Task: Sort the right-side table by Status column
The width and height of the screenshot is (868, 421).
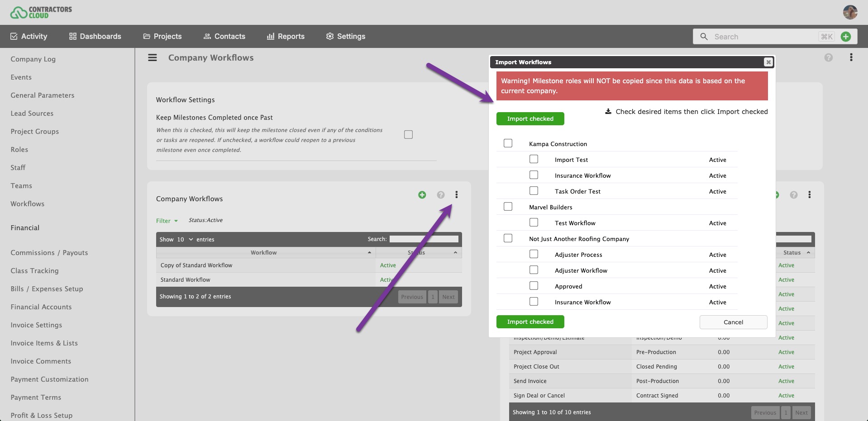Action: pos(796,253)
